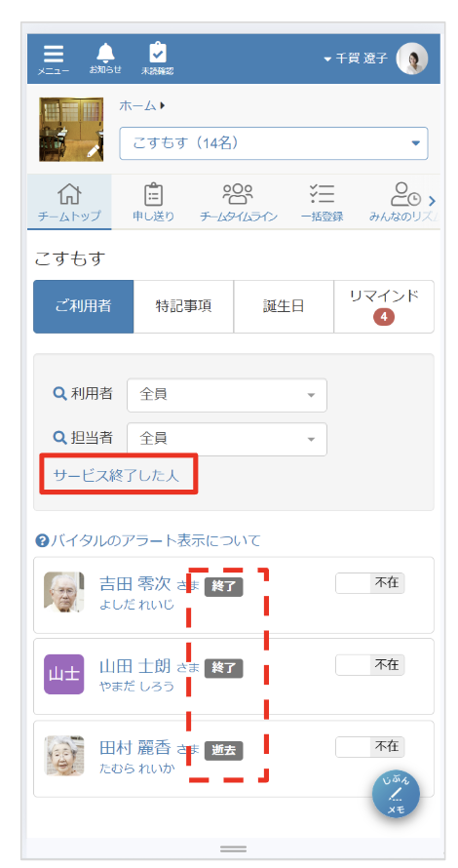The image size is (458, 868).
Task: Open 一括登録 checklist tab
Action: coord(322,203)
